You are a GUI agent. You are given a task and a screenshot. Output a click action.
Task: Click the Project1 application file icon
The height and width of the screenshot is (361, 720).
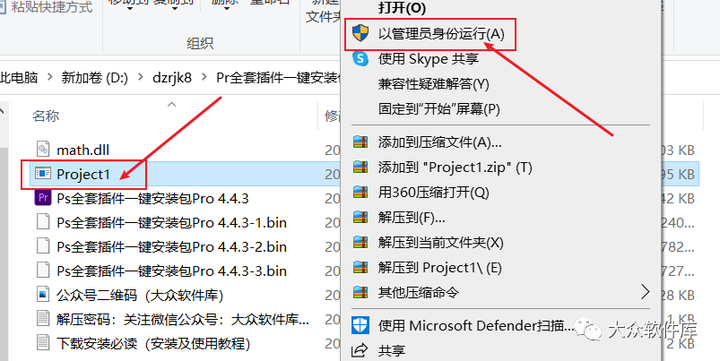point(43,174)
